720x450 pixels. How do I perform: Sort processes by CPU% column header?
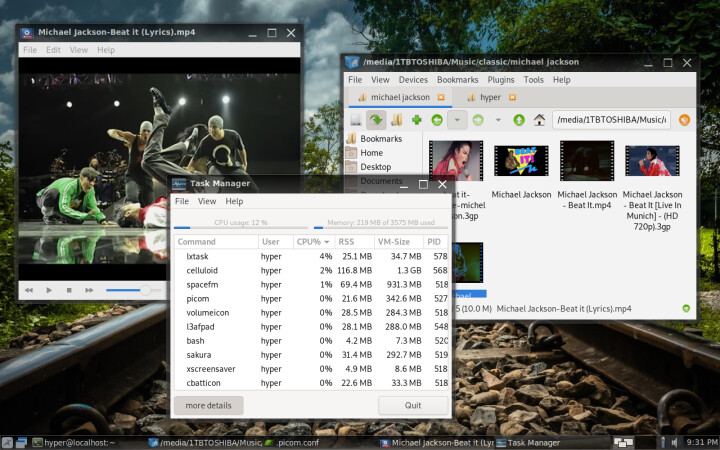(x=311, y=242)
